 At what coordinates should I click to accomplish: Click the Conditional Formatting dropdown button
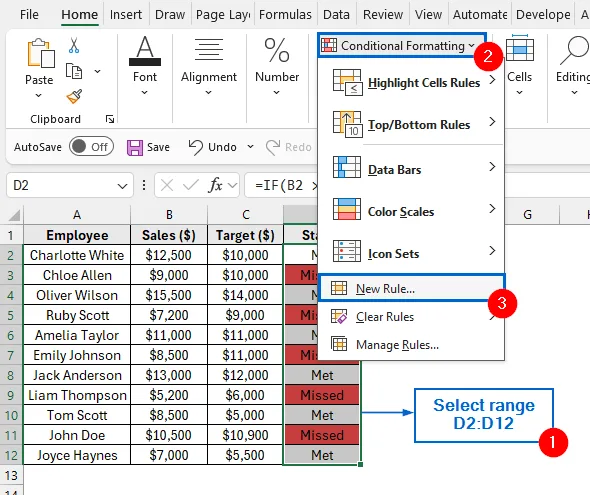(402, 46)
